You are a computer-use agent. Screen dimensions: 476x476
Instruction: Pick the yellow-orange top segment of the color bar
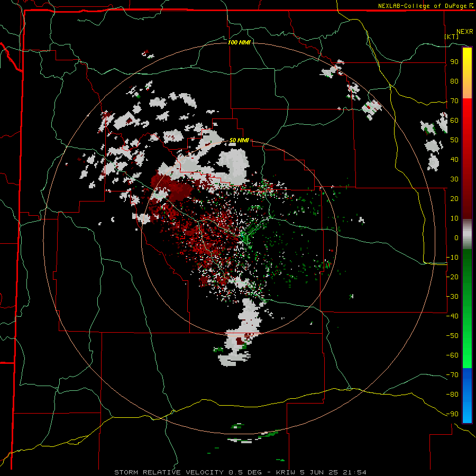pyautogui.click(x=467, y=73)
